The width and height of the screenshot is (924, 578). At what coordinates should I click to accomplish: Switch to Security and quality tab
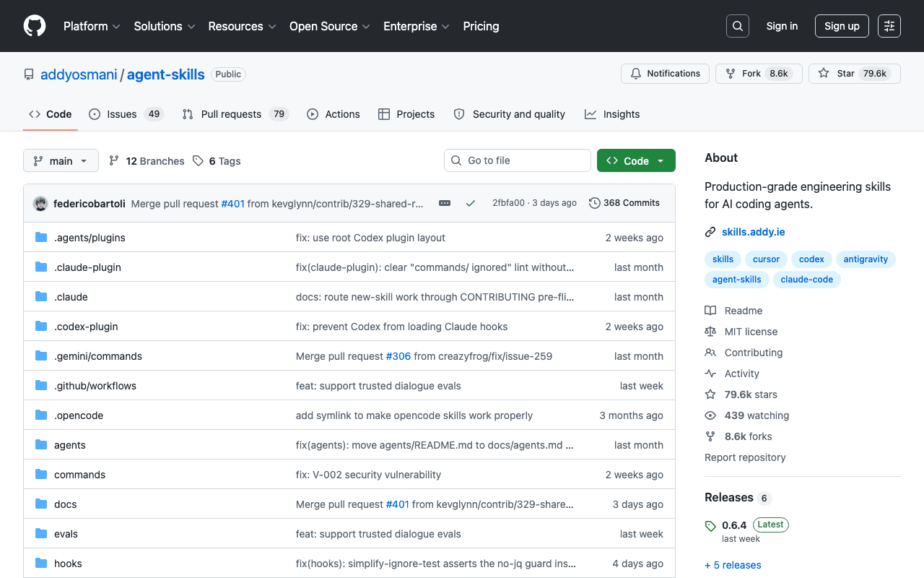pyautogui.click(x=509, y=114)
